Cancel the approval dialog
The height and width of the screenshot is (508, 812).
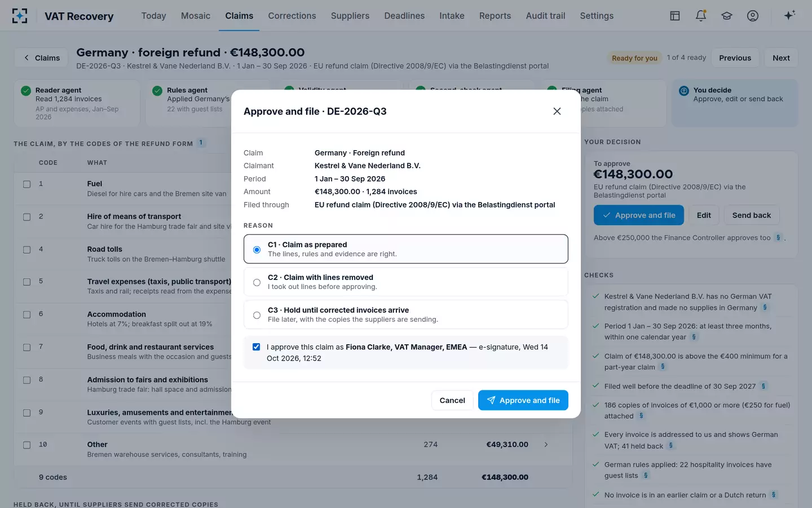click(452, 400)
